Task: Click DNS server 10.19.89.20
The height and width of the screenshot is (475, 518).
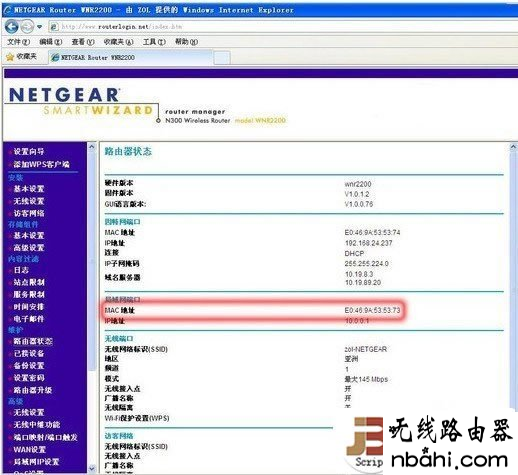Action: (363, 282)
